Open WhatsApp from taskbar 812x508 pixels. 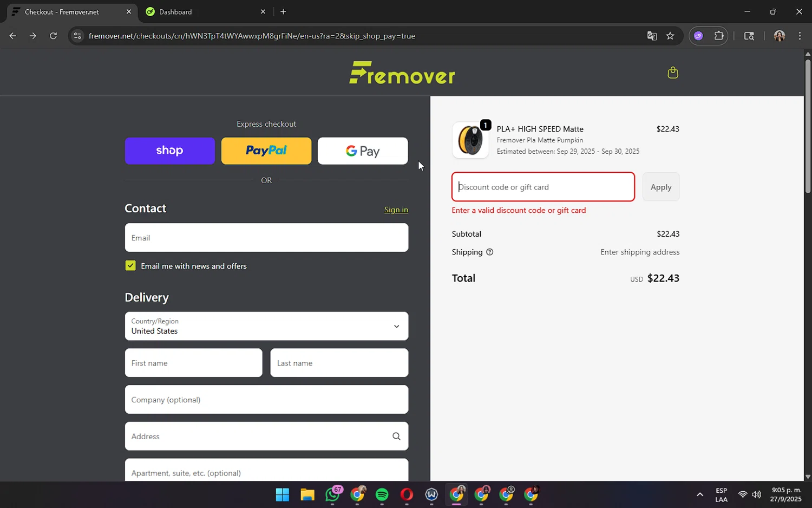point(332,494)
